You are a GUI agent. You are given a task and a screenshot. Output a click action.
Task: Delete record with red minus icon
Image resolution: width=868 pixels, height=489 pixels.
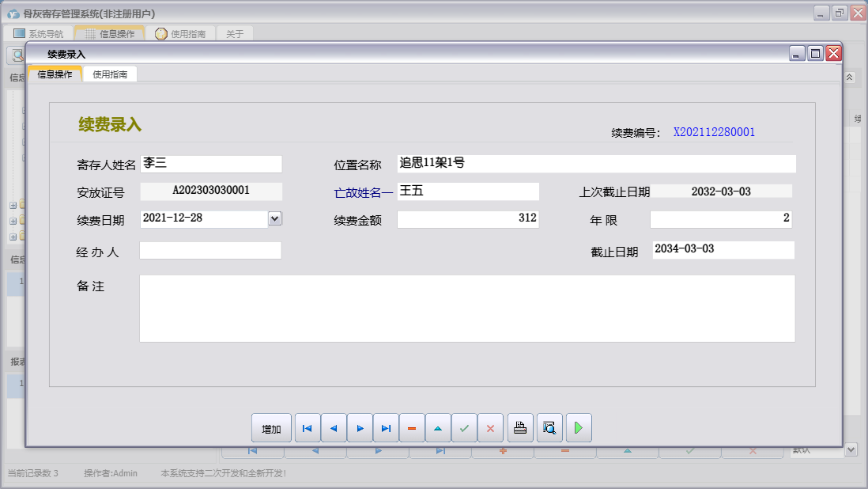(x=412, y=428)
